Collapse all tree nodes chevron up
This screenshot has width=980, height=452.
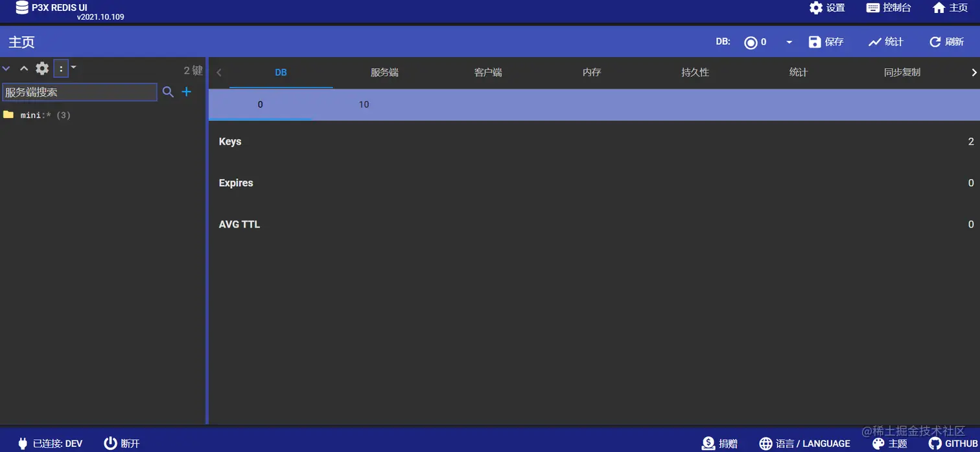tap(24, 68)
